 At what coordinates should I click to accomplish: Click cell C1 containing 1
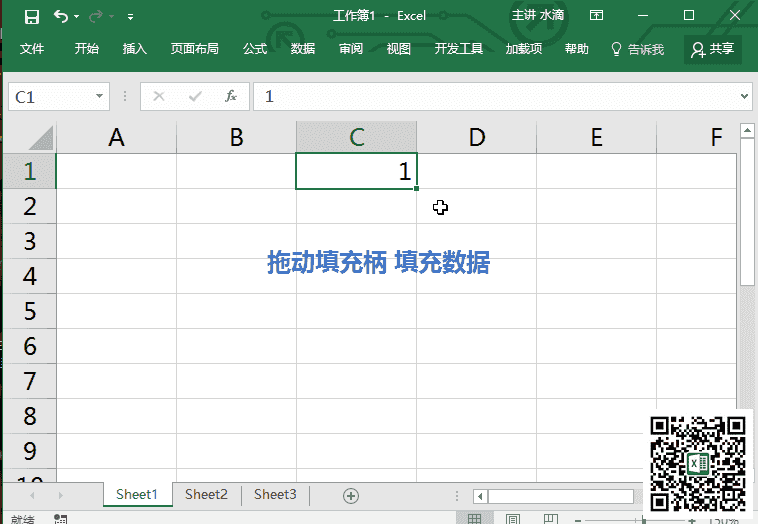pyautogui.click(x=356, y=171)
